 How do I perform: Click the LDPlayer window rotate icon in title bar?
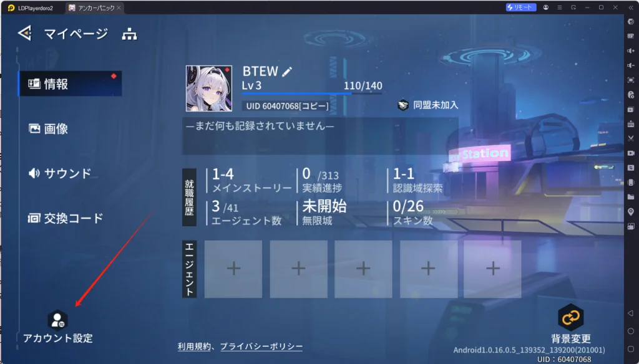pyautogui.click(x=573, y=7)
